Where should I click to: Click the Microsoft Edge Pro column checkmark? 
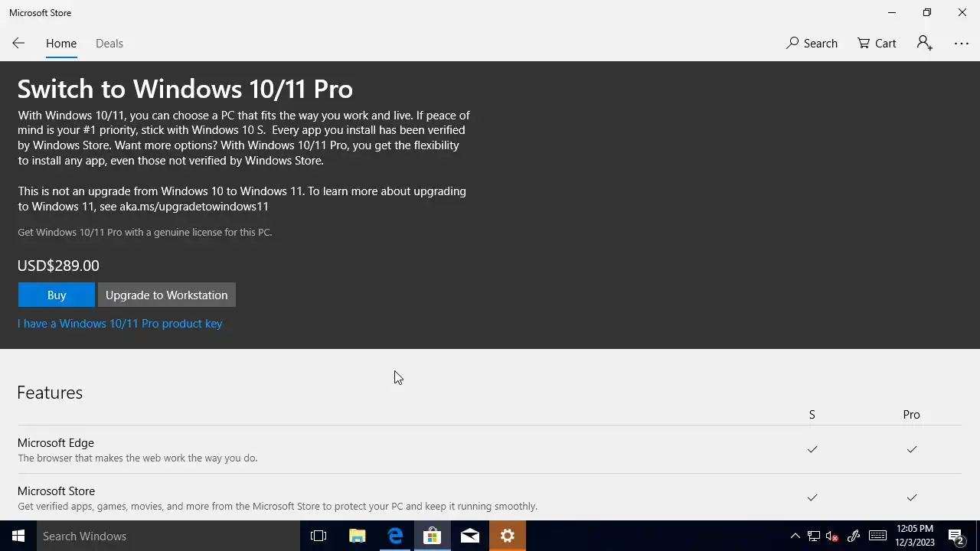click(x=912, y=449)
